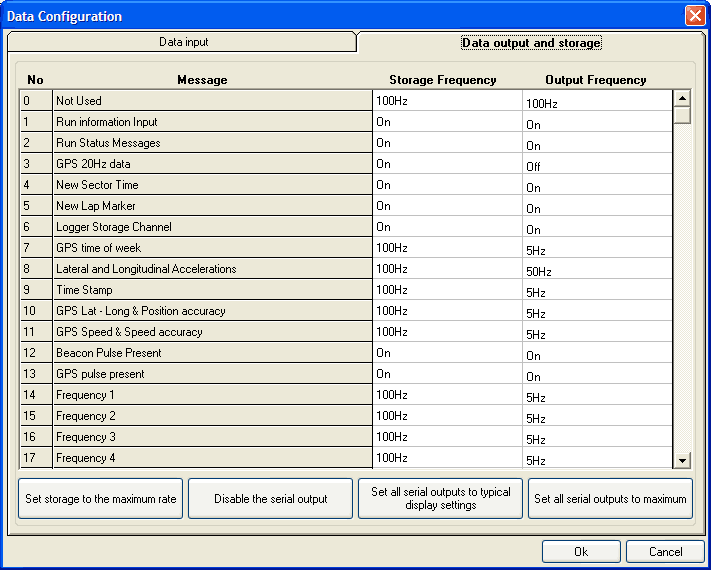711x570 pixels.
Task: Cancel the Data Configuration dialog
Action: (665, 551)
